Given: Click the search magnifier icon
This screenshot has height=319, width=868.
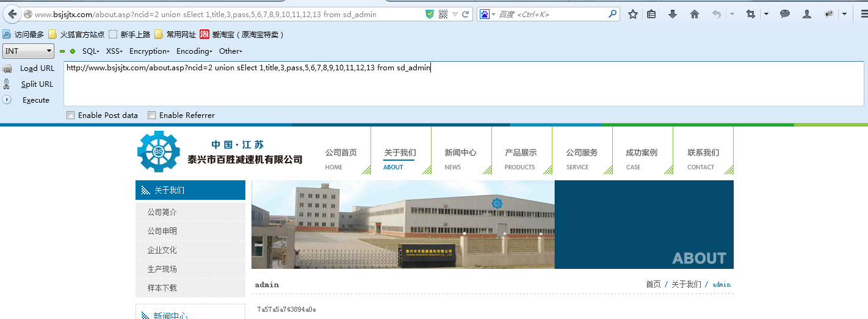Looking at the screenshot, I should tap(611, 14).
